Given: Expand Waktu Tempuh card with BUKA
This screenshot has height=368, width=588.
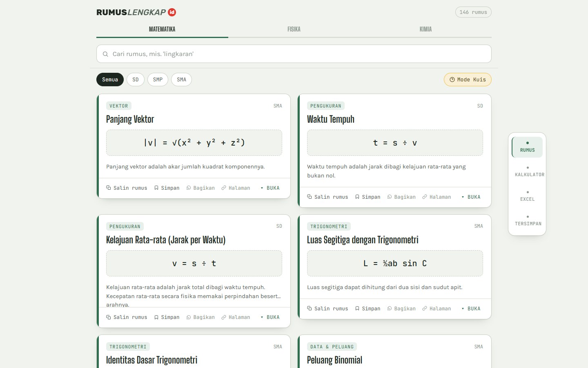Looking at the screenshot, I should click(471, 197).
